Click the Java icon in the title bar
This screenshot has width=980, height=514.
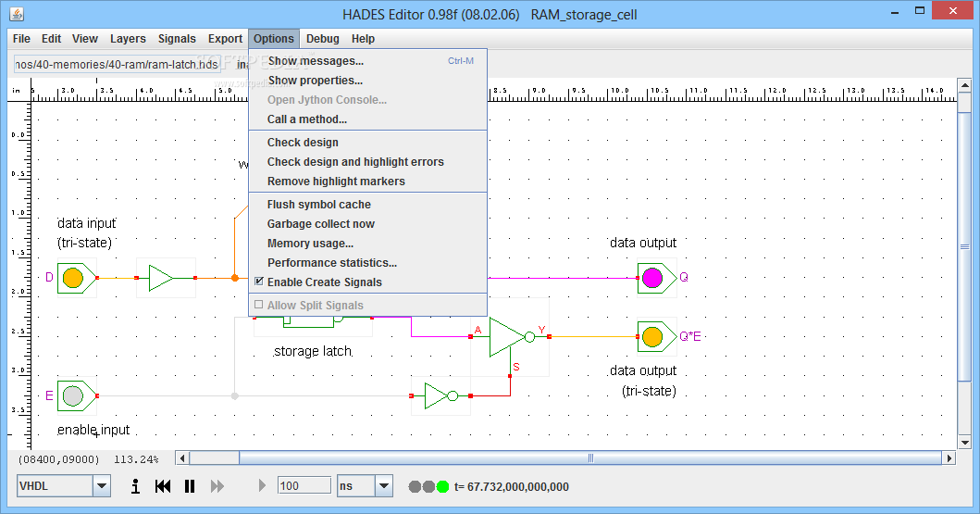(17, 14)
